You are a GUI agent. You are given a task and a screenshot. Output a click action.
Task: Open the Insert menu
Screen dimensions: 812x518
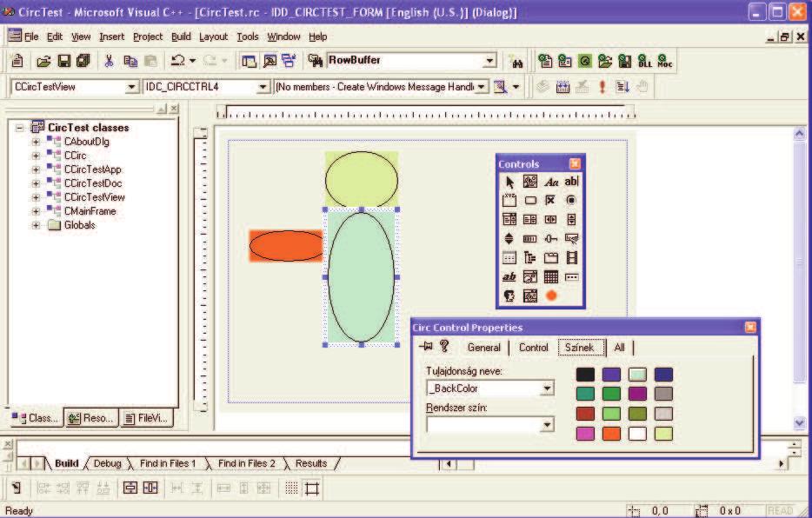[112, 37]
